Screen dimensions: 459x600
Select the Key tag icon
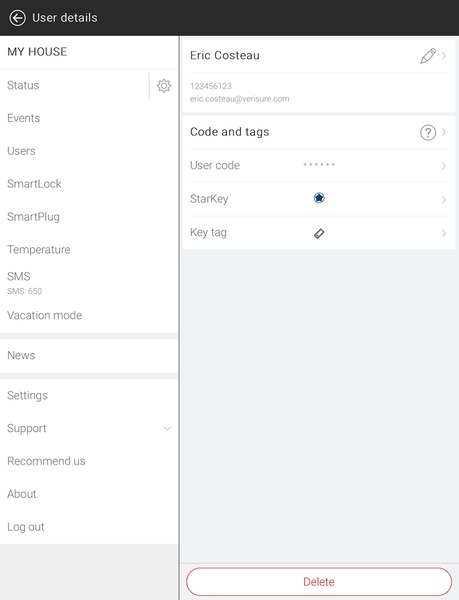[319, 233]
